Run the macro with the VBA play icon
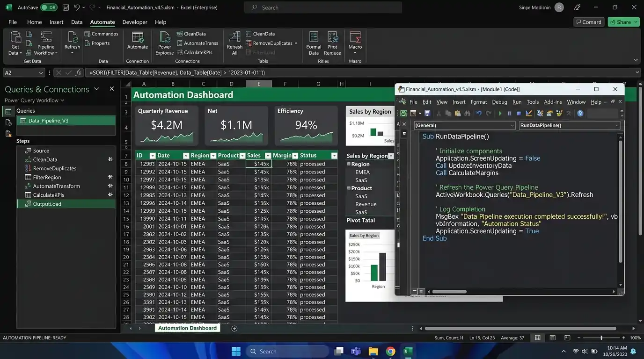 pos(500,113)
